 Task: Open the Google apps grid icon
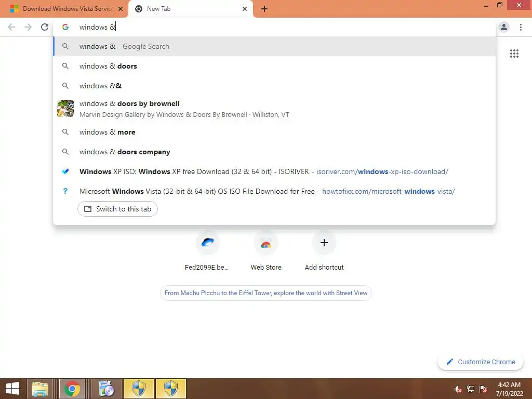pyautogui.click(x=514, y=54)
